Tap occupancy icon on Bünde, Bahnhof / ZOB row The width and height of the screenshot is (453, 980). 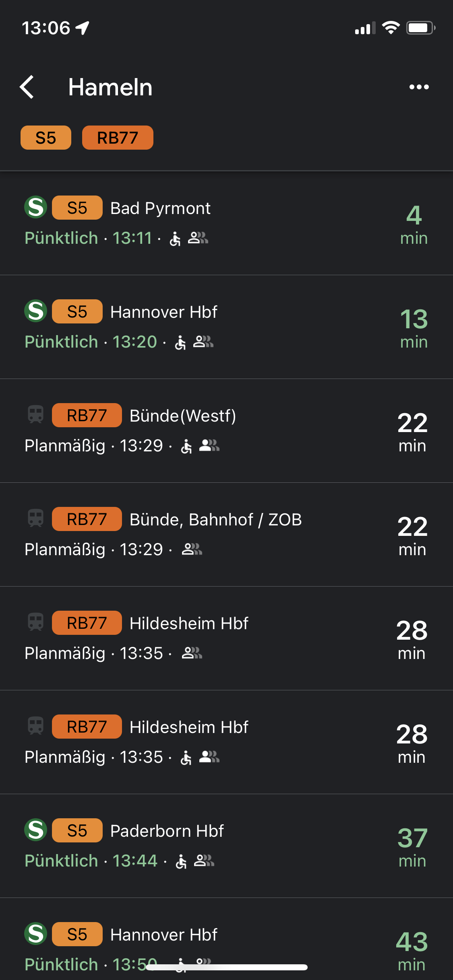(x=192, y=549)
